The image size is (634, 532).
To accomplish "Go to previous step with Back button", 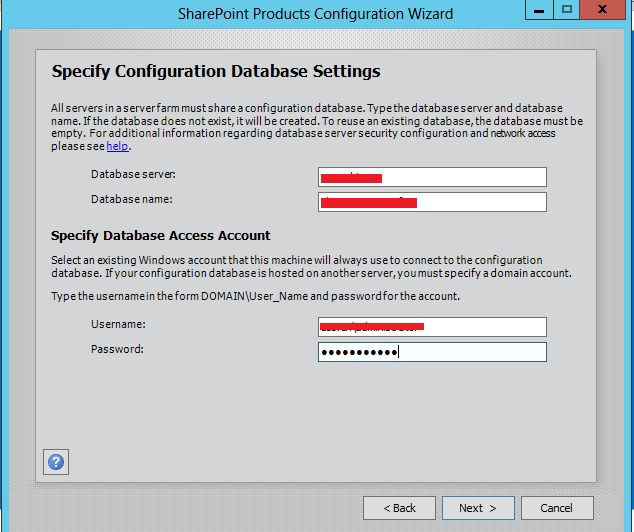I will pos(399,508).
